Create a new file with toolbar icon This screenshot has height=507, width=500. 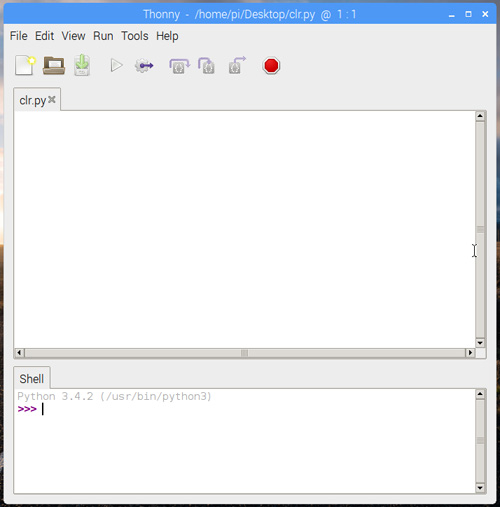pos(25,66)
